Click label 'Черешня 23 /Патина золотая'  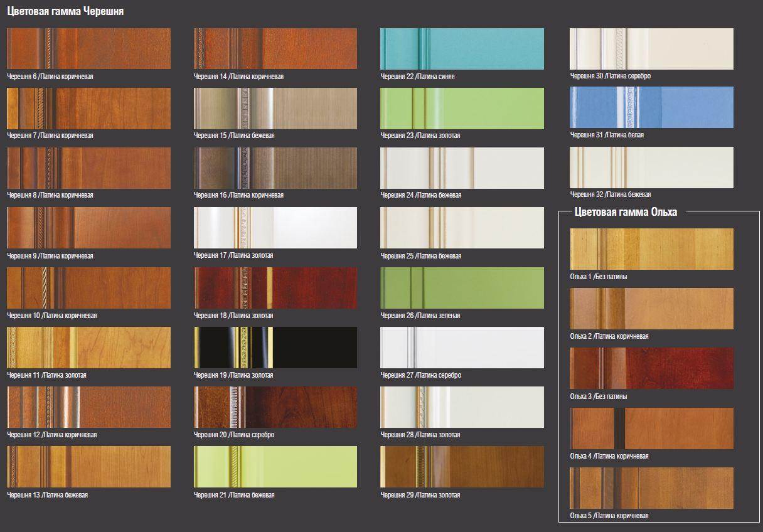tap(420, 136)
